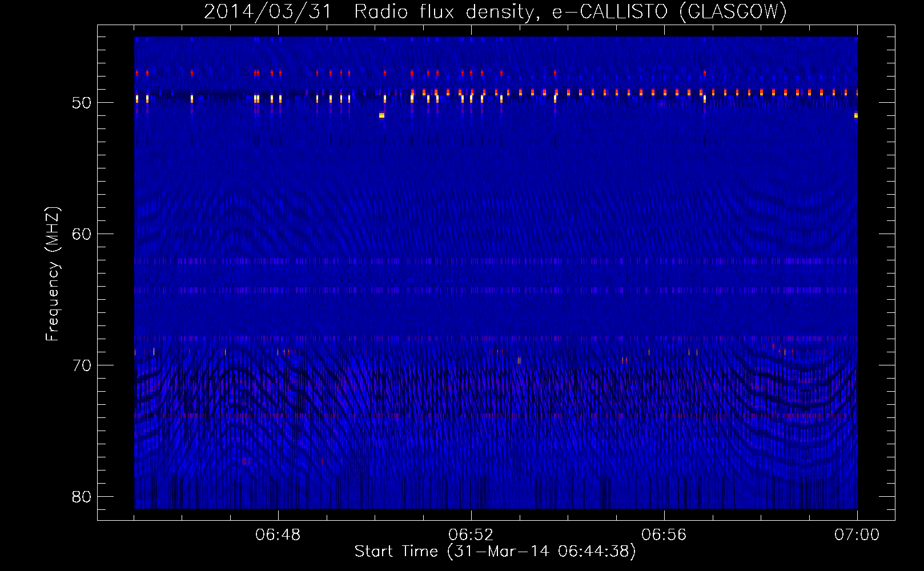
Task: Click the 06:56 time tick label
Action: tap(664, 535)
